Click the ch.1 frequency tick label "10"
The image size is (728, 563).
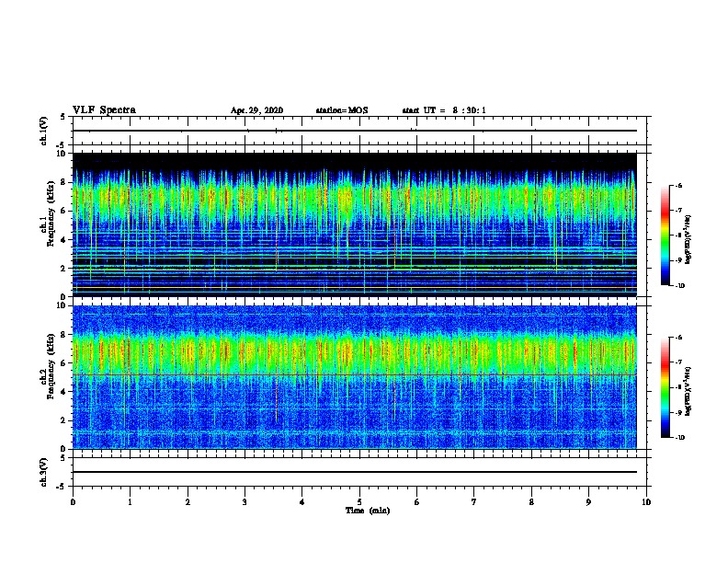click(63, 154)
